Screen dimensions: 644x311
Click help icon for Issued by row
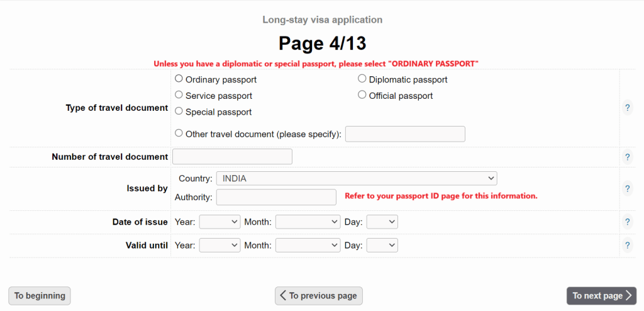[x=627, y=188]
